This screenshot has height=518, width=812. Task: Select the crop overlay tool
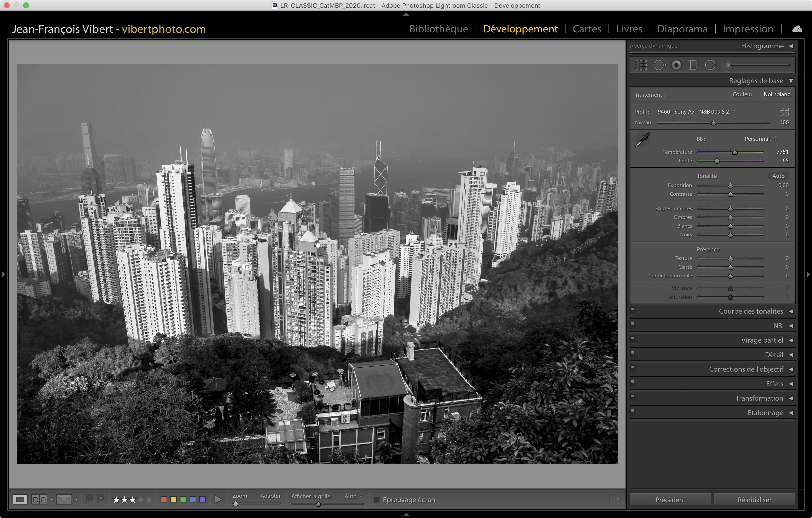641,65
